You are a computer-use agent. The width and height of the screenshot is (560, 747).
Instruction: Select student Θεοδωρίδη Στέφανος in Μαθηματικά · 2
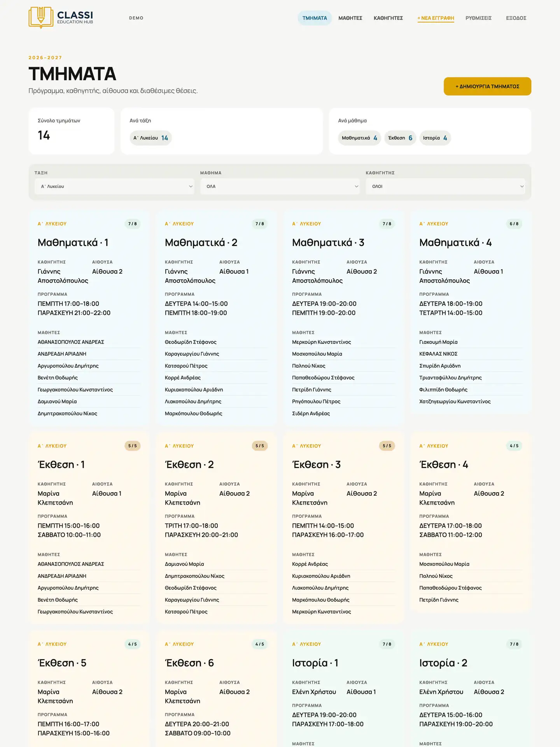click(191, 342)
